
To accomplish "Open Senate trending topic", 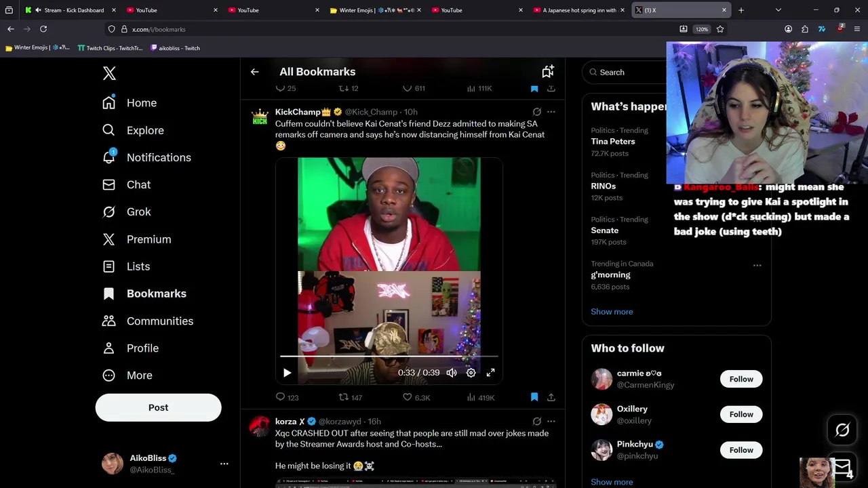I will coord(604,230).
